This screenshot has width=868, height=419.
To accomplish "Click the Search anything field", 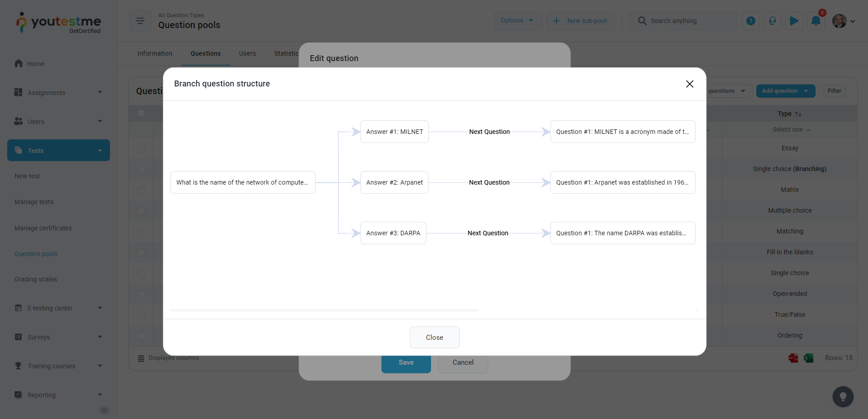I will [688, 21].
